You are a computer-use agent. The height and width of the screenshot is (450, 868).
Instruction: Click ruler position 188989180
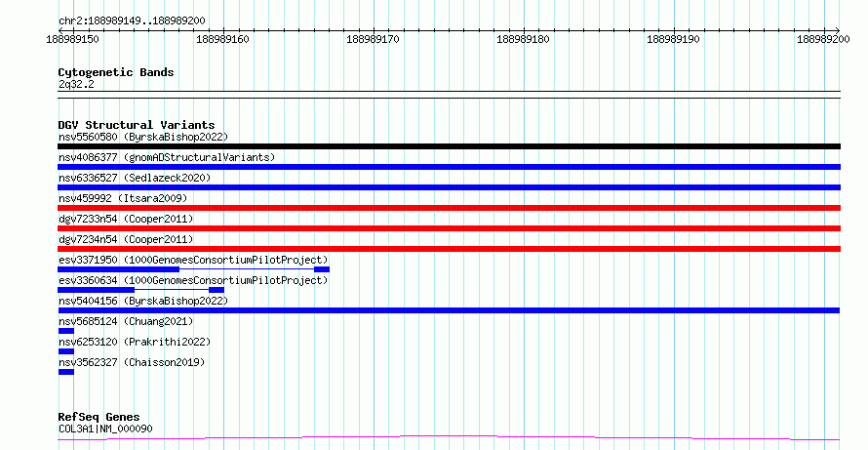tap(523, 39)
